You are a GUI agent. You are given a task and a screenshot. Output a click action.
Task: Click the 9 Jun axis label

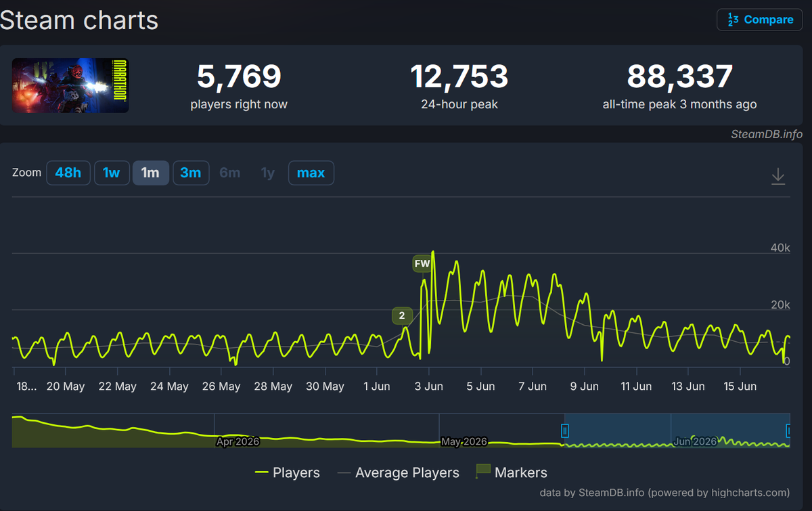585,386
